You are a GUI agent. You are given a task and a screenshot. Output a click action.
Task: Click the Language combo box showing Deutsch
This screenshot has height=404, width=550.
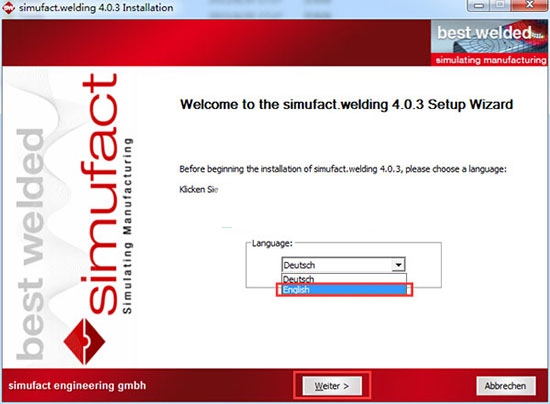pyautogui.click(x=343, y=265)
